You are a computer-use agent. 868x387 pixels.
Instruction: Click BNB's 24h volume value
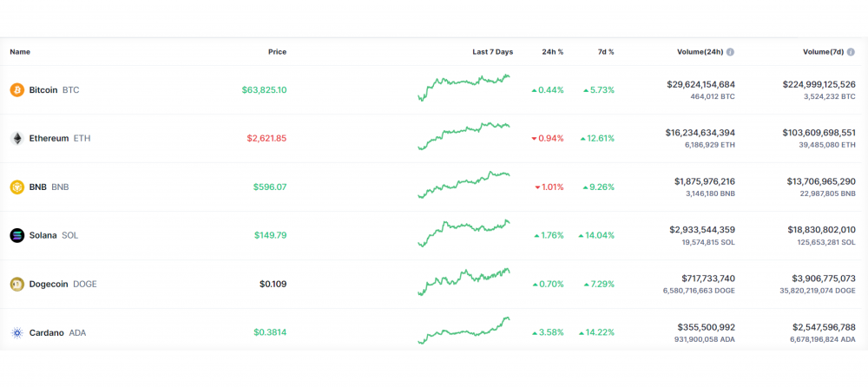coord(705,181)
